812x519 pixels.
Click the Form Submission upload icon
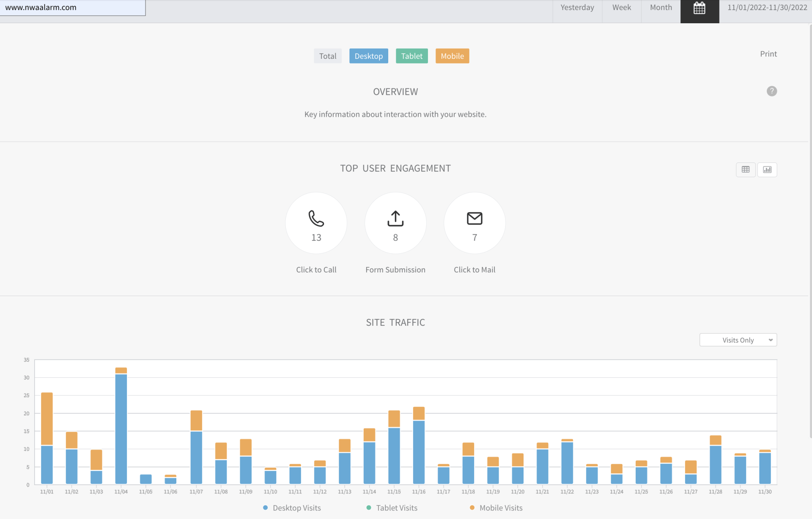tap(395, 219)
